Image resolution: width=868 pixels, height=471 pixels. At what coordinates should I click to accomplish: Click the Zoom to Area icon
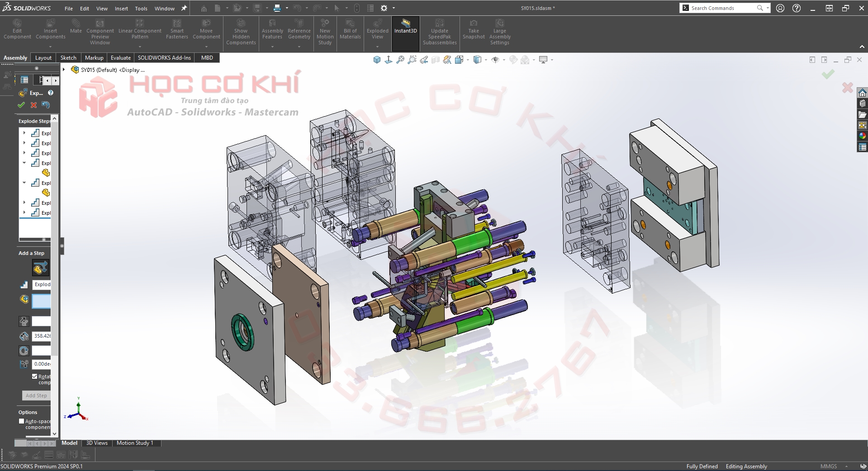pos(412,60)
